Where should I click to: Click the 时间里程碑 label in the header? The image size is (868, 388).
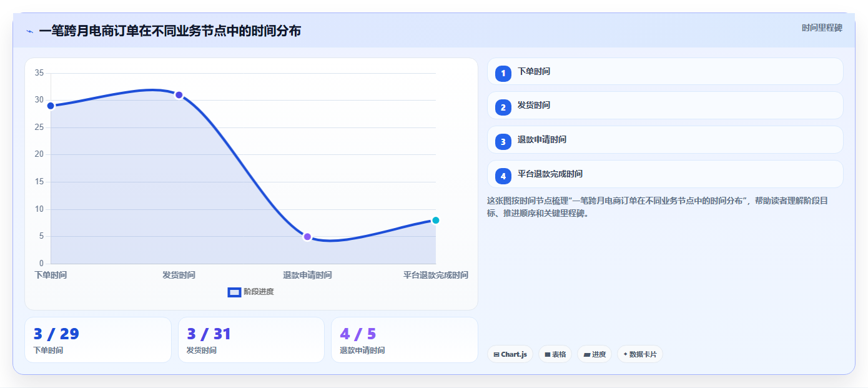822,27
